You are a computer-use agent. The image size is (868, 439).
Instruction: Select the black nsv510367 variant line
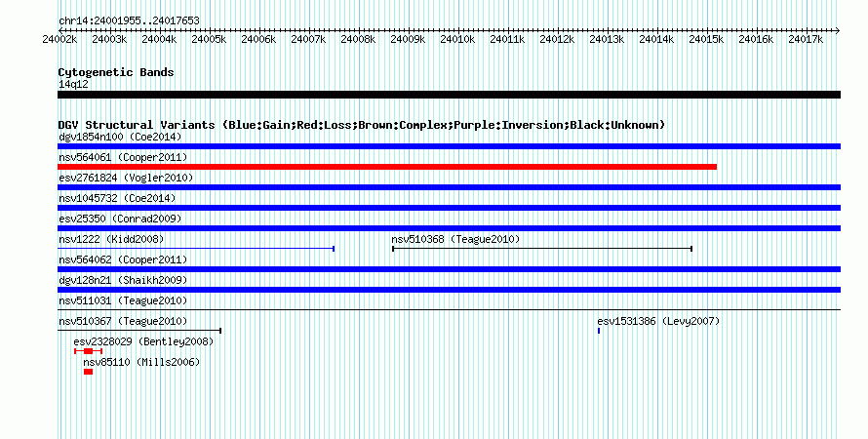click(139, 331)
